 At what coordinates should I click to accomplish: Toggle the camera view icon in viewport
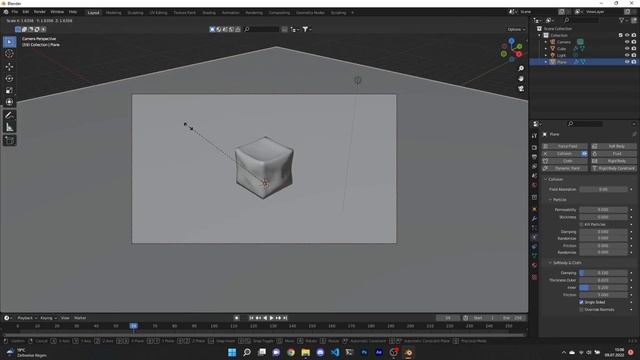coord(521,89)
